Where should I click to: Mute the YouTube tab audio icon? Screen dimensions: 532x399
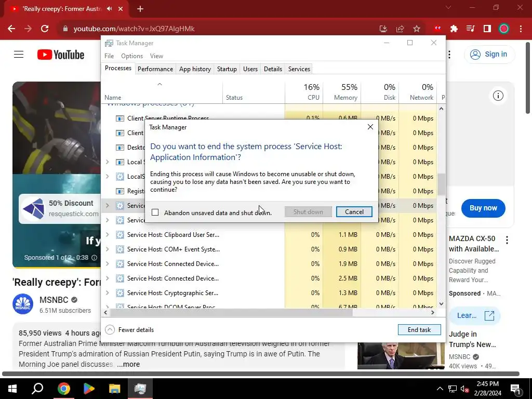click(x=109, y=9)
